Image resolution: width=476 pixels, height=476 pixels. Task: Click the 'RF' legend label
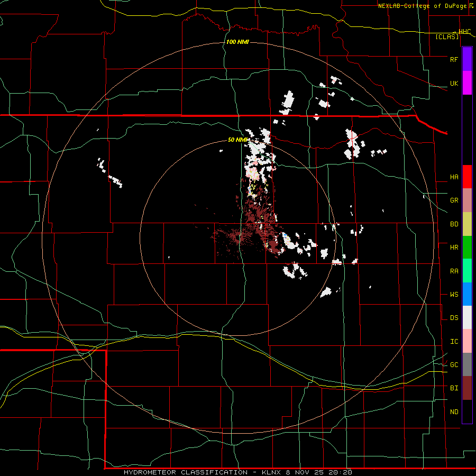[x=454, y=59]
